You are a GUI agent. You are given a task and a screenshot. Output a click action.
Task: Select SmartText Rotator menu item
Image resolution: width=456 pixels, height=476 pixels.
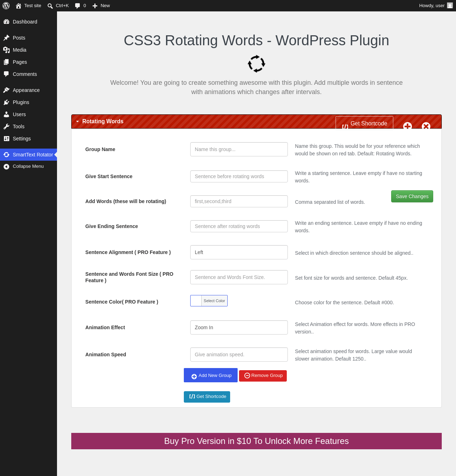pyautogui.click(x=28, y=155)
